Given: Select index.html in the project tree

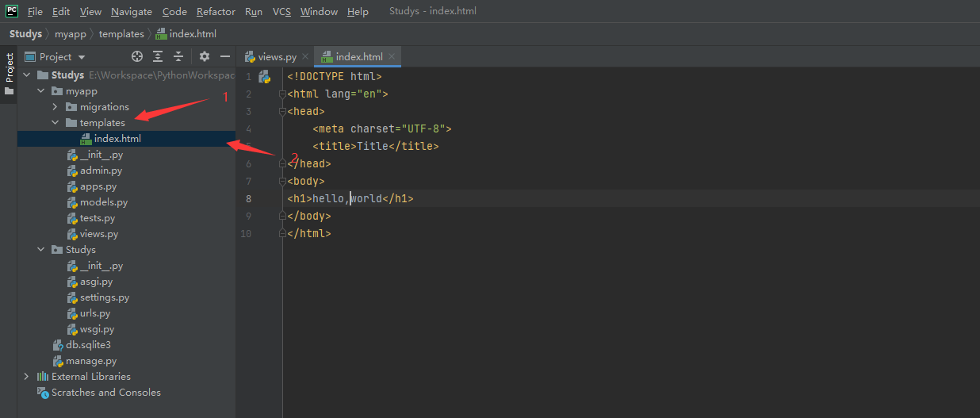Looking at the screenshot, I should 117,139.
